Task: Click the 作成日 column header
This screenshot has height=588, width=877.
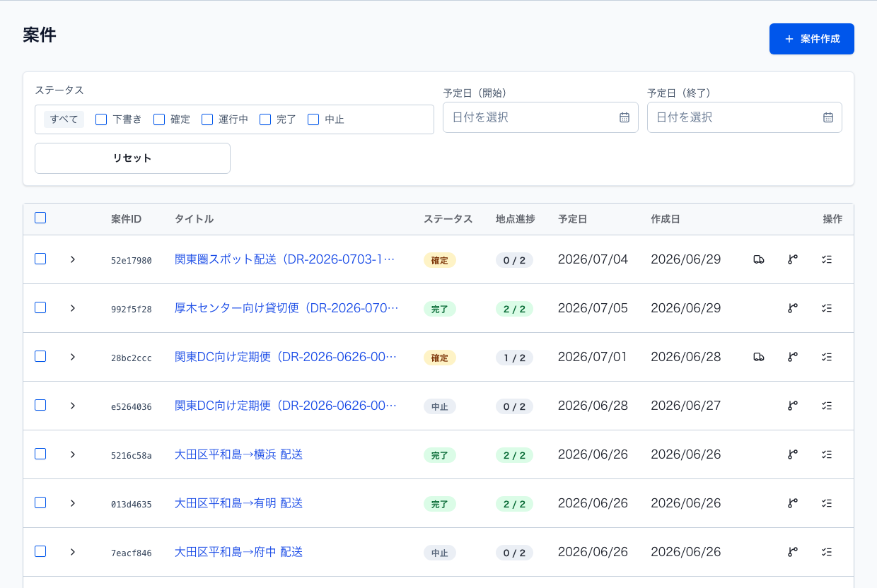Action: click(x=666, y=219)
